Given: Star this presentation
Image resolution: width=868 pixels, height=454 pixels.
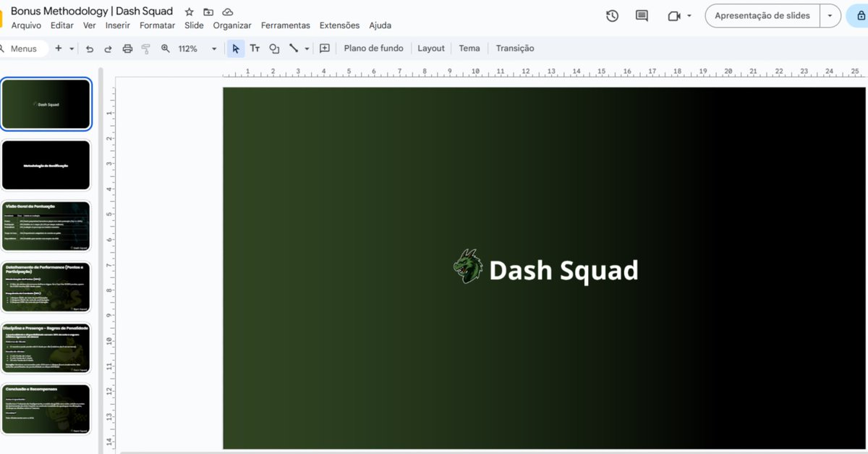Looking at the screenshot, I should pos(188,11).
